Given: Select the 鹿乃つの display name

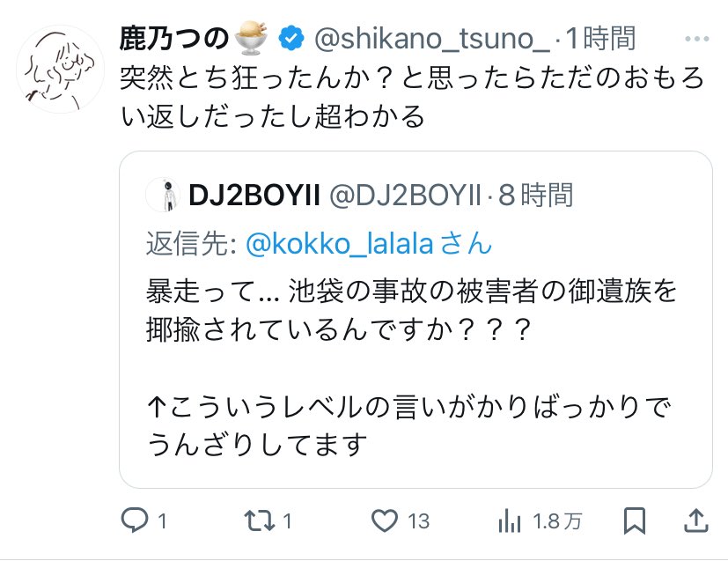Looking at the screenshot, I should tap(174, 39).
